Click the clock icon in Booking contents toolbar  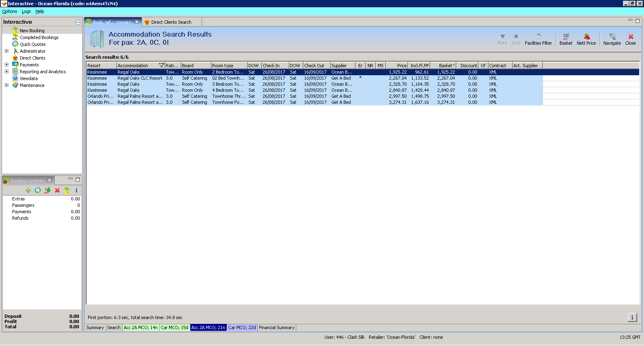38,190
